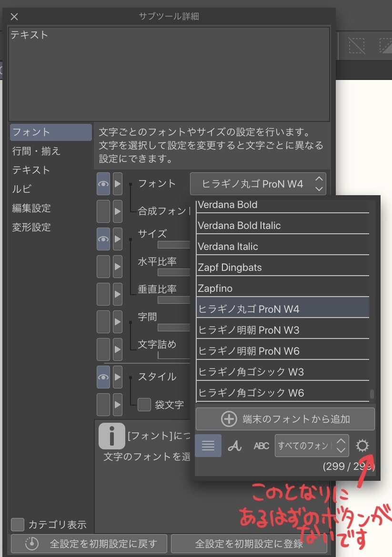The width and height of the screenshot is (392, 557).
Task: Close the Sub Tool Detail window
Action: (14, 17)
